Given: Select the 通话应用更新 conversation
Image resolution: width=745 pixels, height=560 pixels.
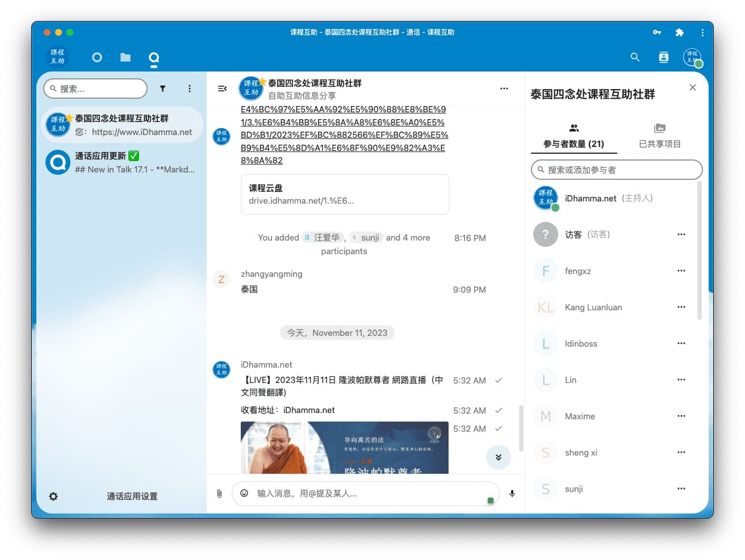Looking at the screenshot, I should point(123,162).
